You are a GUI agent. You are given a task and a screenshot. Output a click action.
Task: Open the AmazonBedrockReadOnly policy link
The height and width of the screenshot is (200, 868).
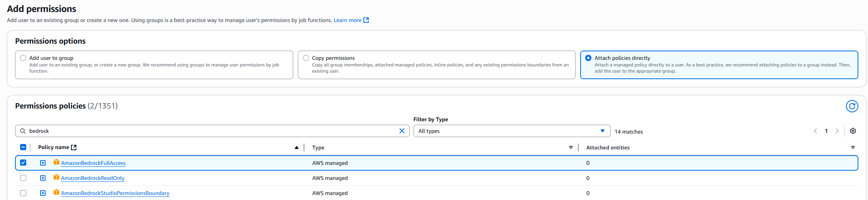[x=93, y=178]
